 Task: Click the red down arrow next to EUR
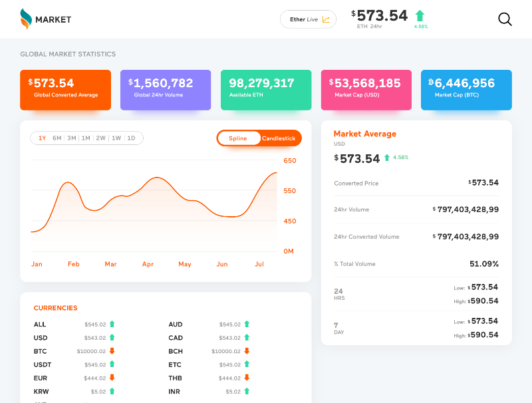(x=112, y=378)
